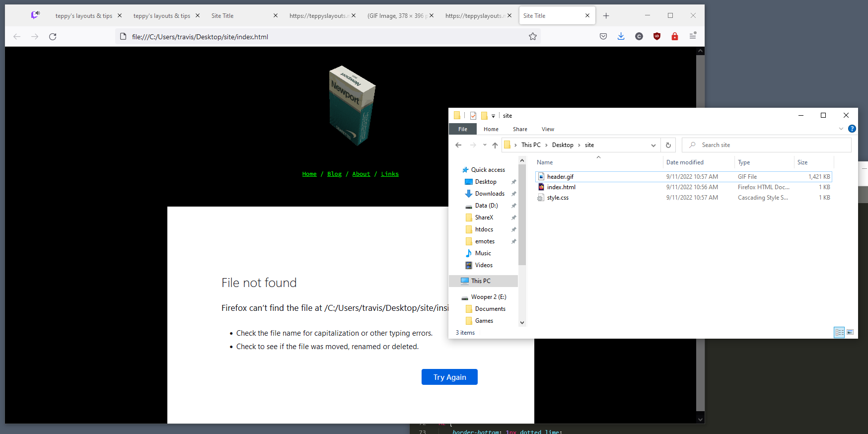Click the Newport cigarette pack image
Image resolution: width=868 pixels, height=434 pixels.
click(352, 105)
